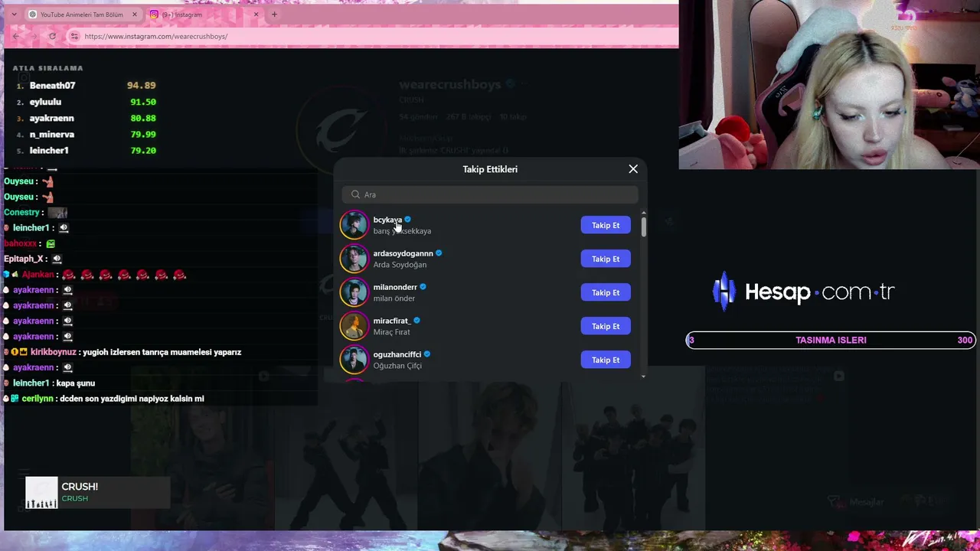Expand the browser tab search dropdown

pos(14,15)
